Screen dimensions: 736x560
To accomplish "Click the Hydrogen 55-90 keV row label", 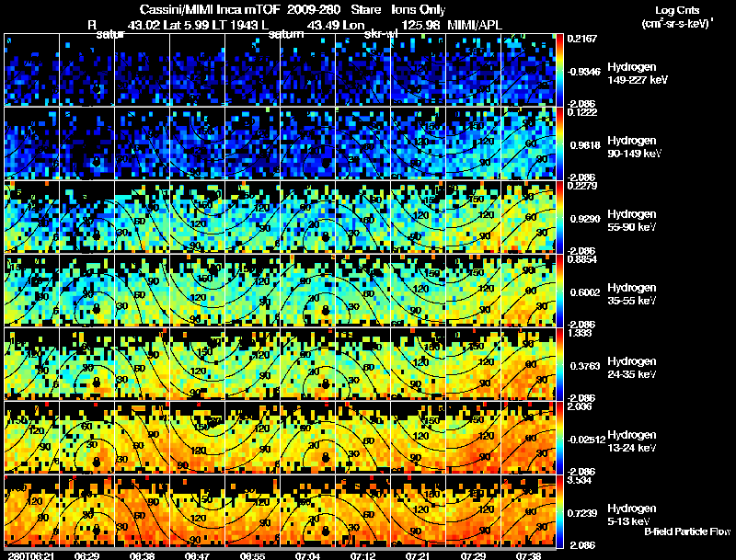I will [632, 221].
